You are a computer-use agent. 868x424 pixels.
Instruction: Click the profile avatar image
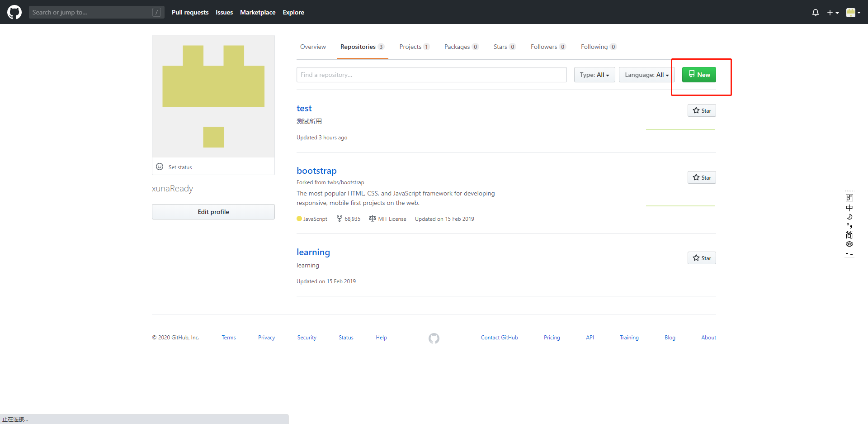point(213,96)
